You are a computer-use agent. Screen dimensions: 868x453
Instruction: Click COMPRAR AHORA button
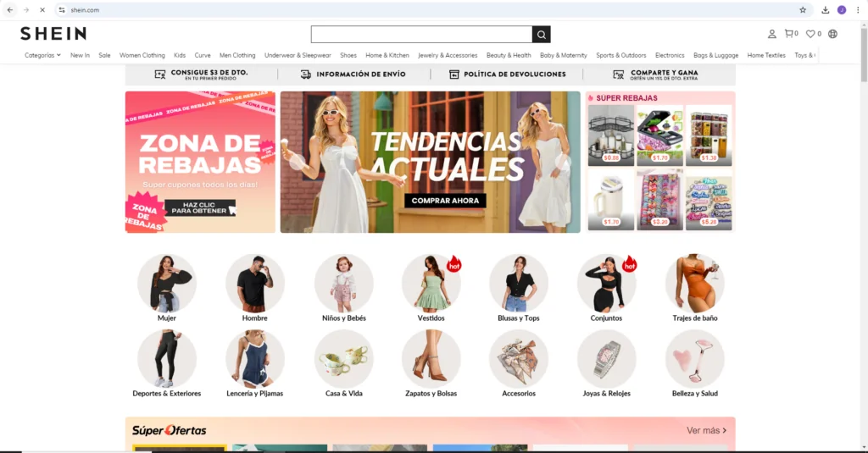pos(445,201)
